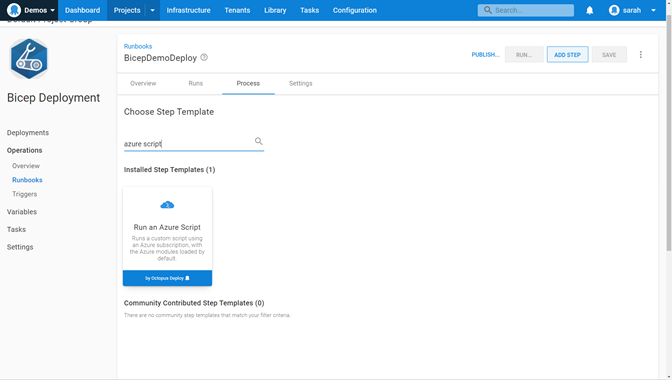Go to the Infrastructure menu
Image resolution: width=672 pixels, height=380 pixels.
point(189,10)
